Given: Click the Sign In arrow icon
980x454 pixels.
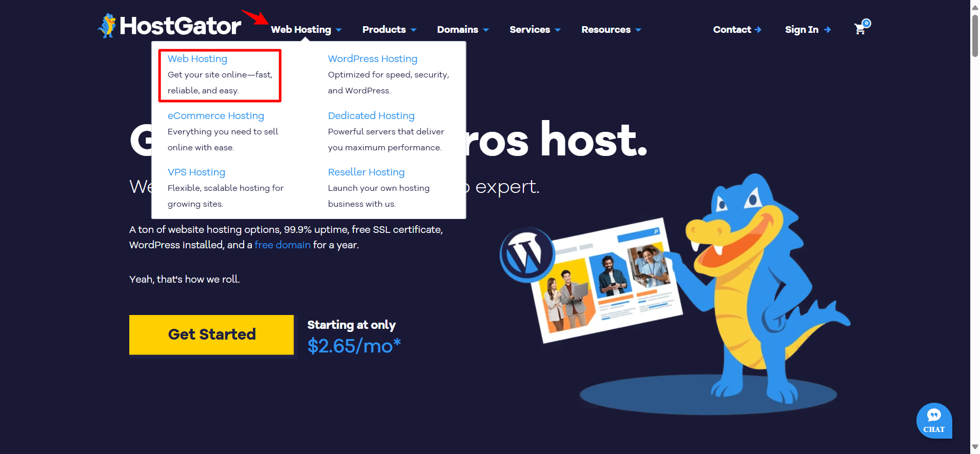Looking at the screenshot, I should (827, 30).
